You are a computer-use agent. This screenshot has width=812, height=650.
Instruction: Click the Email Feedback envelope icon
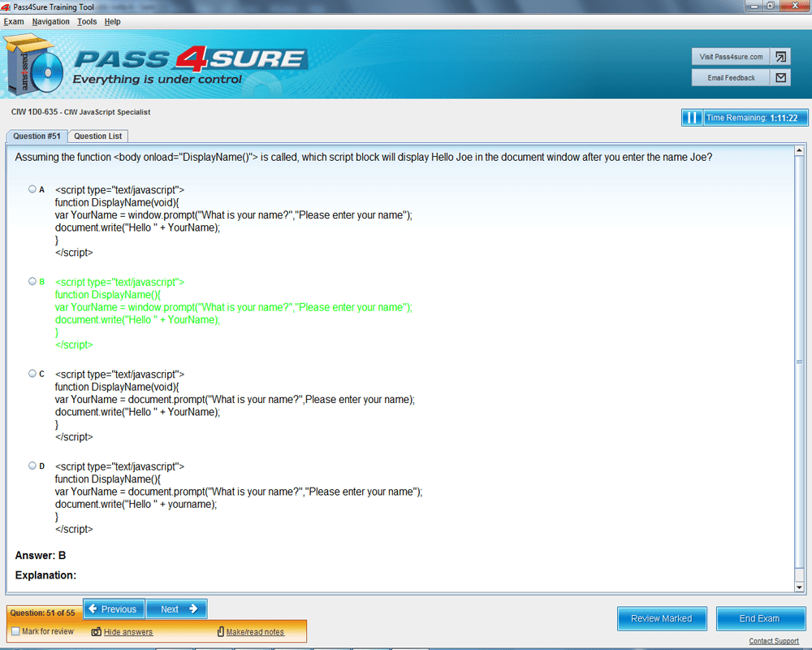point(780,78)
